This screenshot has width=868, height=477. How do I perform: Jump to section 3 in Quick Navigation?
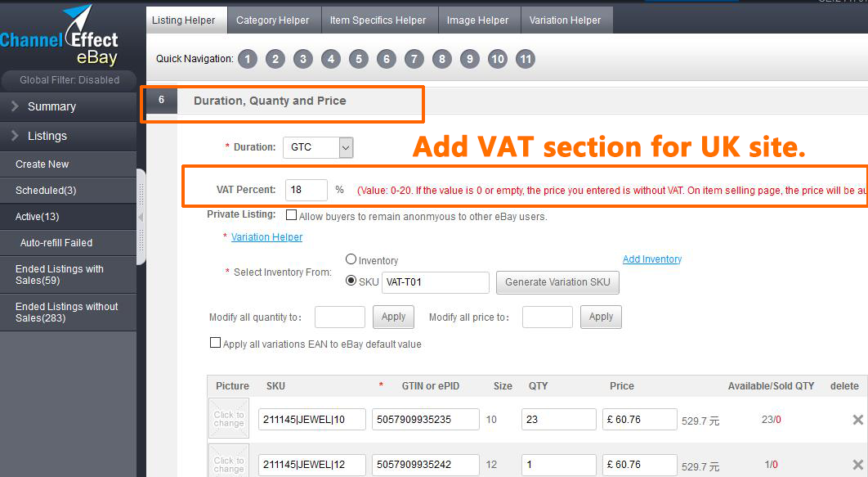pos(302,59)
